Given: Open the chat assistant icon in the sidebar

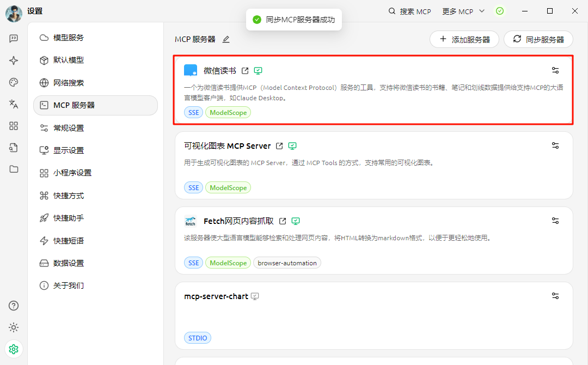Looking at the screenshot, I should [13, 38].
